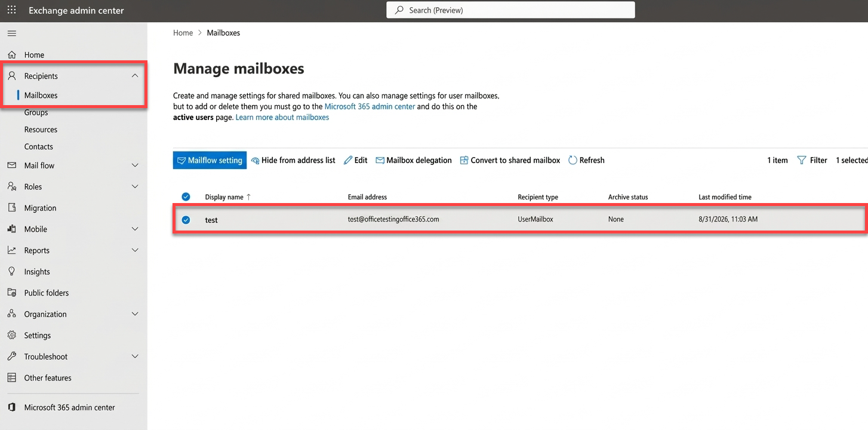
Task: Open the test display name entry
Action: pos(211,220)
